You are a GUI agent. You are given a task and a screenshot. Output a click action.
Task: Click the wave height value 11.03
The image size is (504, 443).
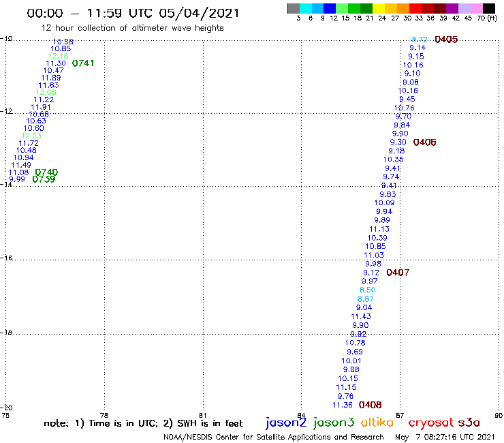374,255
